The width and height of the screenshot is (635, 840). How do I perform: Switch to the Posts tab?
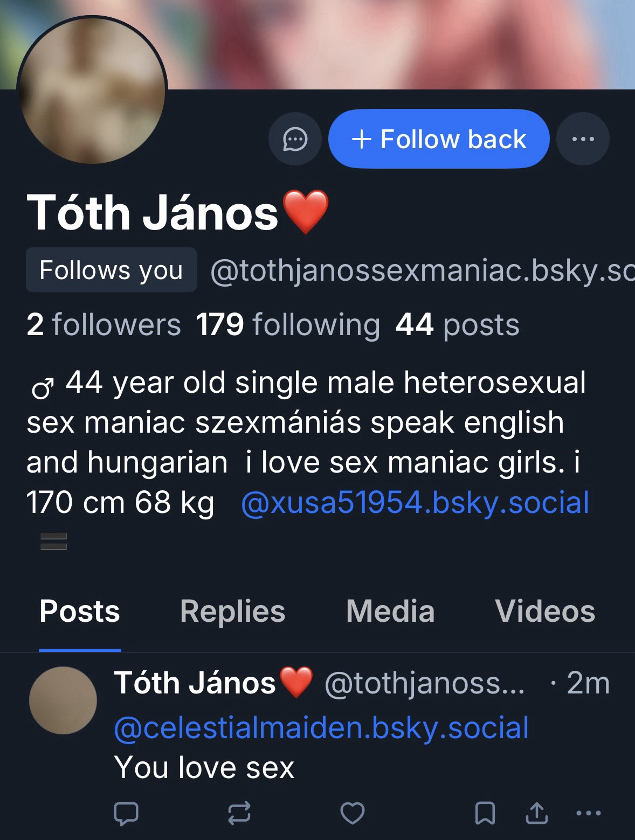pyautogui.click(x=80, y=612)
